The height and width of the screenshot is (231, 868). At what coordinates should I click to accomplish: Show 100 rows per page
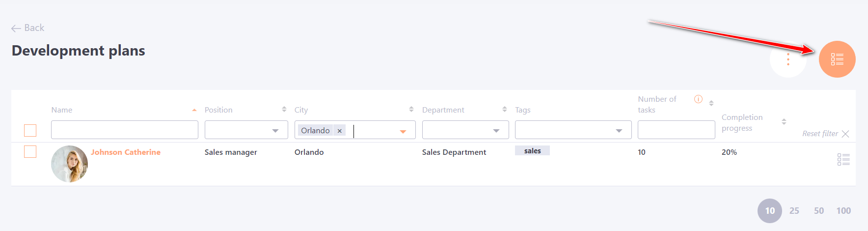pos(843,211)
